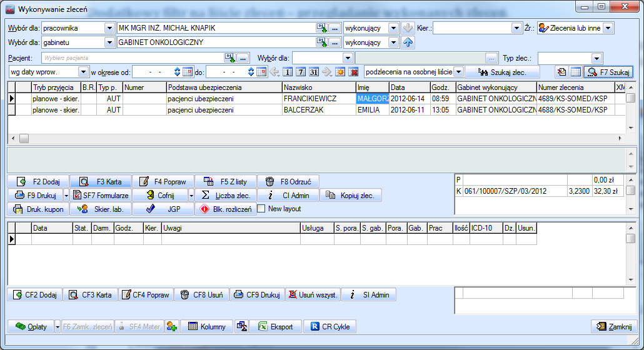This screenshot has width=644, height=350.
Task: Open 'podzlecenia na osobnej liście' dropdown
Action: [459, 72]
